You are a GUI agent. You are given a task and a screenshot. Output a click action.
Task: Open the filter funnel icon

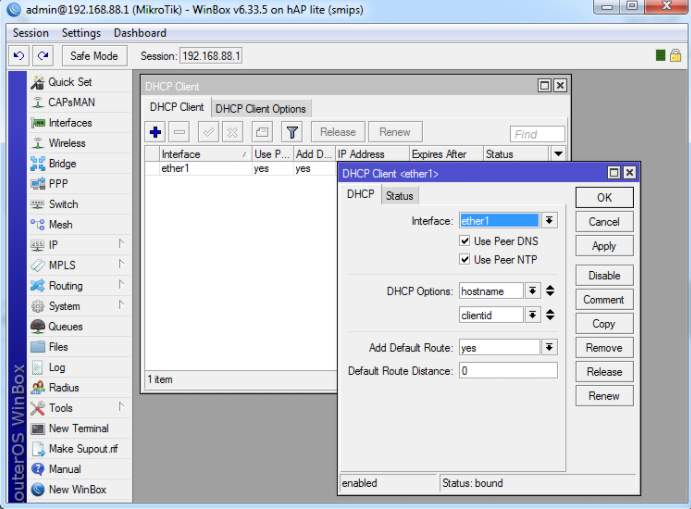tap(292, 132)
